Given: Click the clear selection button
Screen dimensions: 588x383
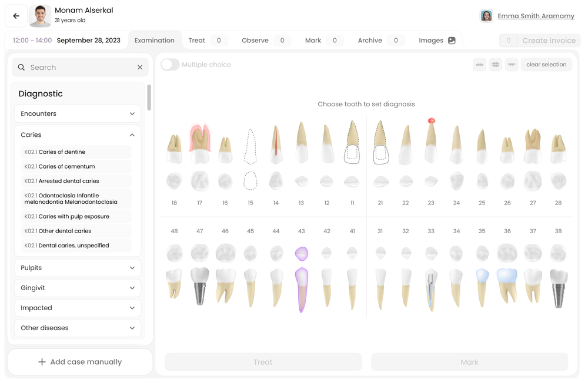Looking at the screenshot, I should point(546,65).
